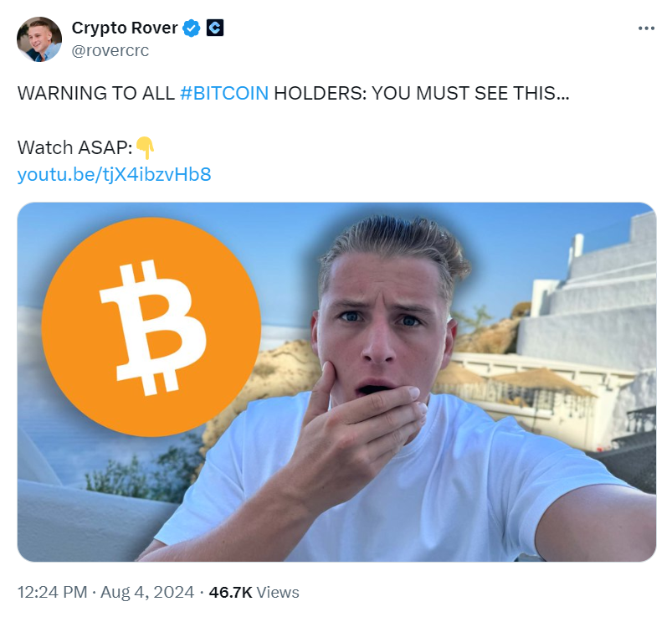The width and height of the screenshot is (672, 617).
Task: Follow the youtu.be/tjX4ibzvHb8 link
Action: (114, 174)
